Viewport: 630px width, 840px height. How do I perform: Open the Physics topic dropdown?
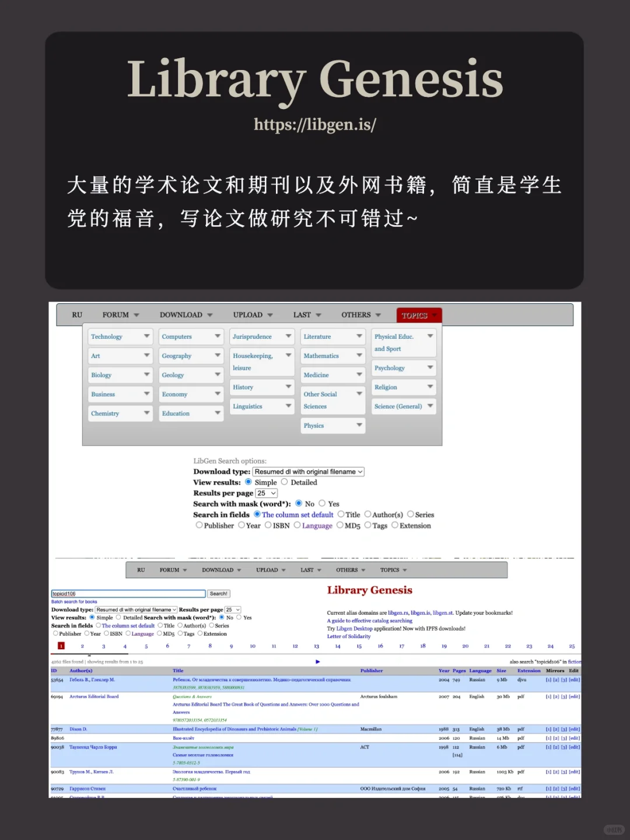pos(333,426)
